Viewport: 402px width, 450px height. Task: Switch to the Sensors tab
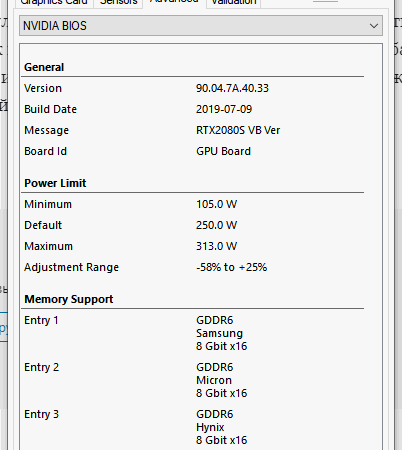(x=118, y=2)
